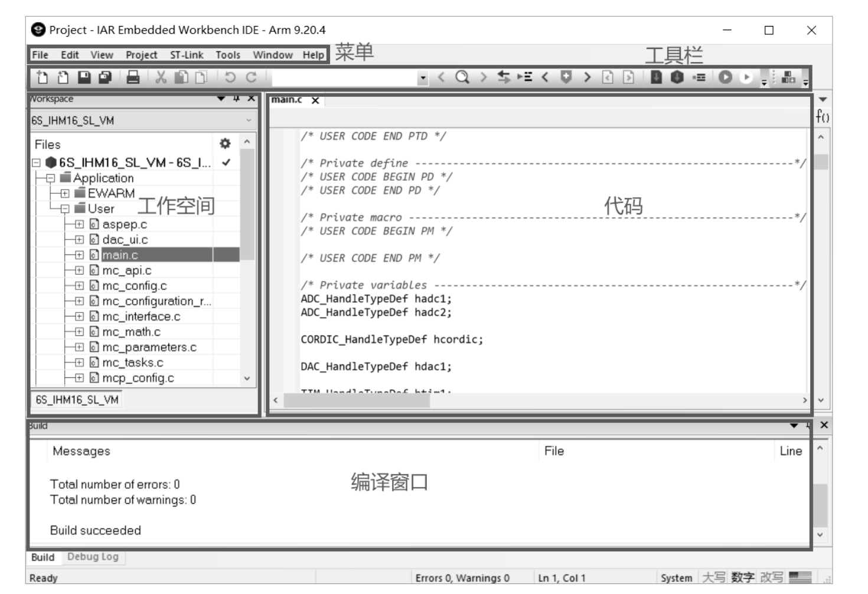
Task: Open the ST-Link menu
Action: [x=187, y=55]
